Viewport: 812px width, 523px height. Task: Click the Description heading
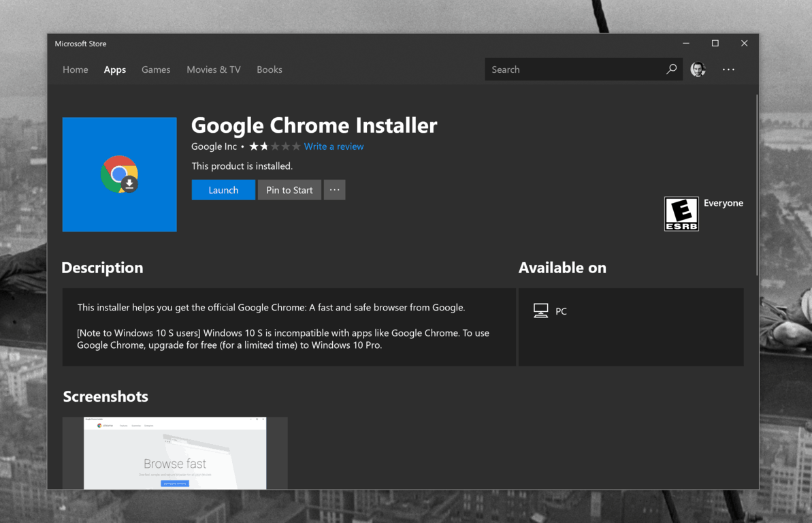click(102, 268)
